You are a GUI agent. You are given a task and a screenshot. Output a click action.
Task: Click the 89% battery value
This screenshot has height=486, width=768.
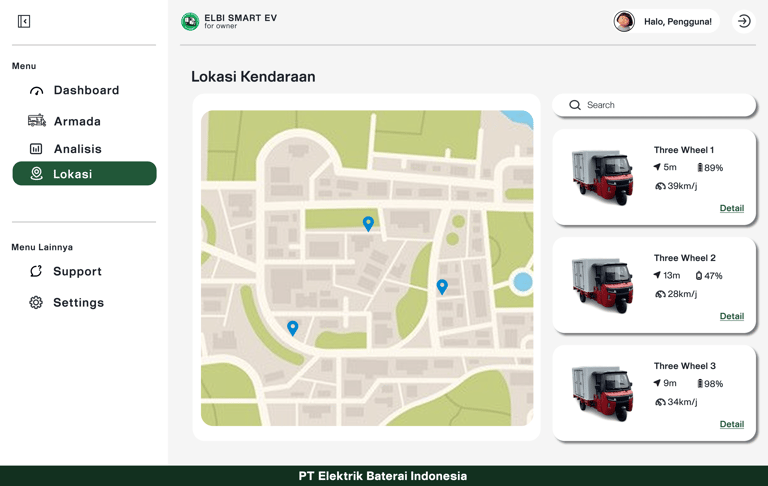pyautogui.click(x=713, y=168)
